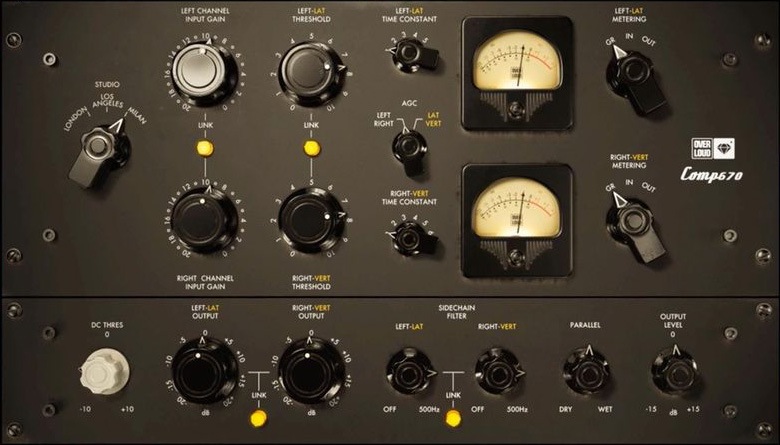Click the white DC Thres knob
This screenshot has width=780, height=445.
click(105, 371)
